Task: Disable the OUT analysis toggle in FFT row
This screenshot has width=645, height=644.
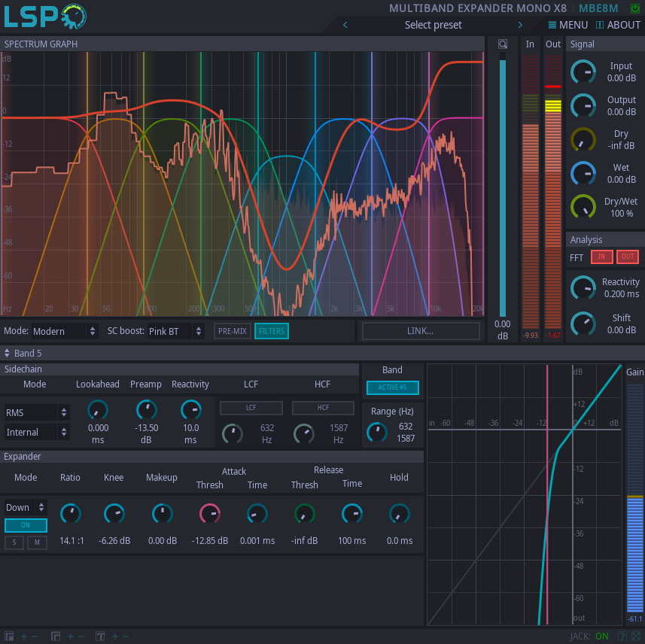Action: point(627,257)
